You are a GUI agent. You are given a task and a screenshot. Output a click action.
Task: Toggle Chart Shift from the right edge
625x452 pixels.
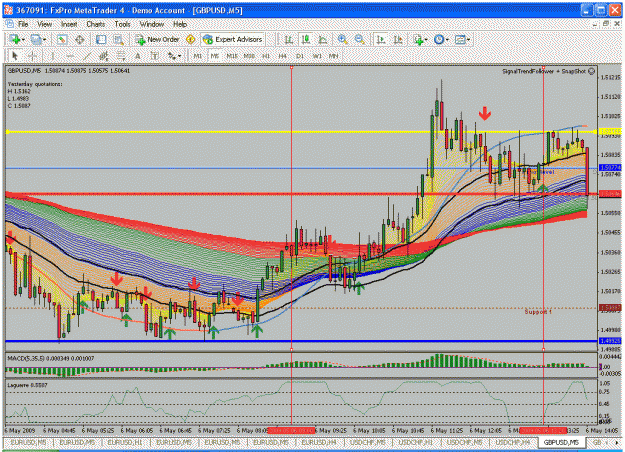(x=398, y=39)
